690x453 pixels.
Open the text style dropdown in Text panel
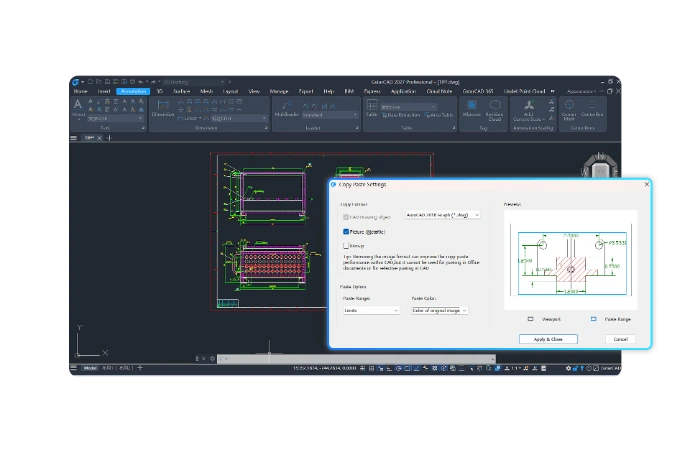[115, 118]
